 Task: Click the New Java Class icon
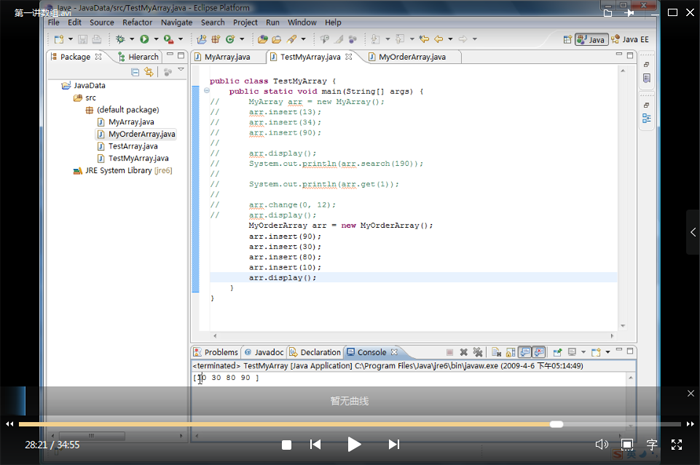[x=230, y=39]
